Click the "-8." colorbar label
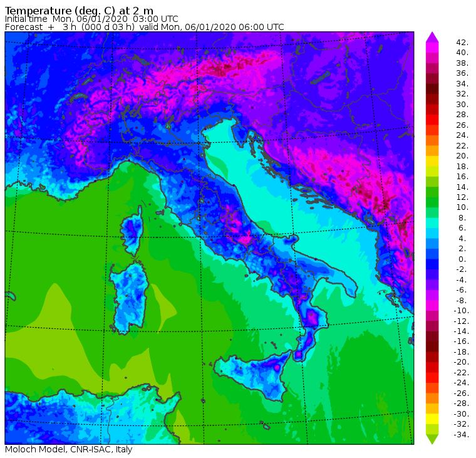 pyautogui.click(x=461, y=300)
